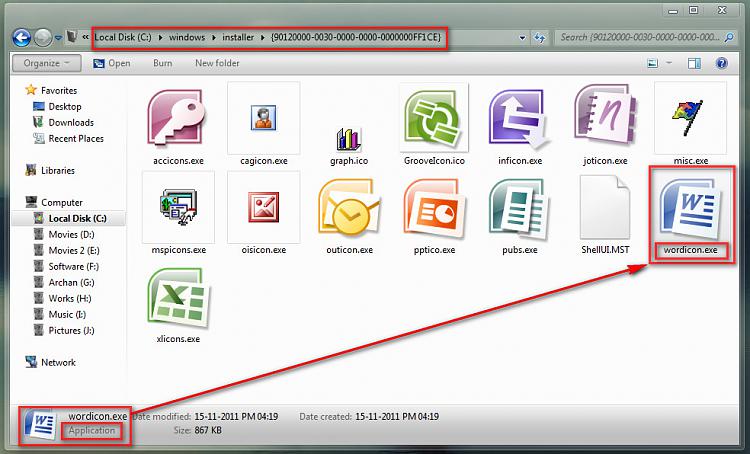Image resolution: width=750 pixels, height=454 pixels.
Task: Expand the arrow after Local Disk (C:) breadcrumb
Action: (160, 37)
